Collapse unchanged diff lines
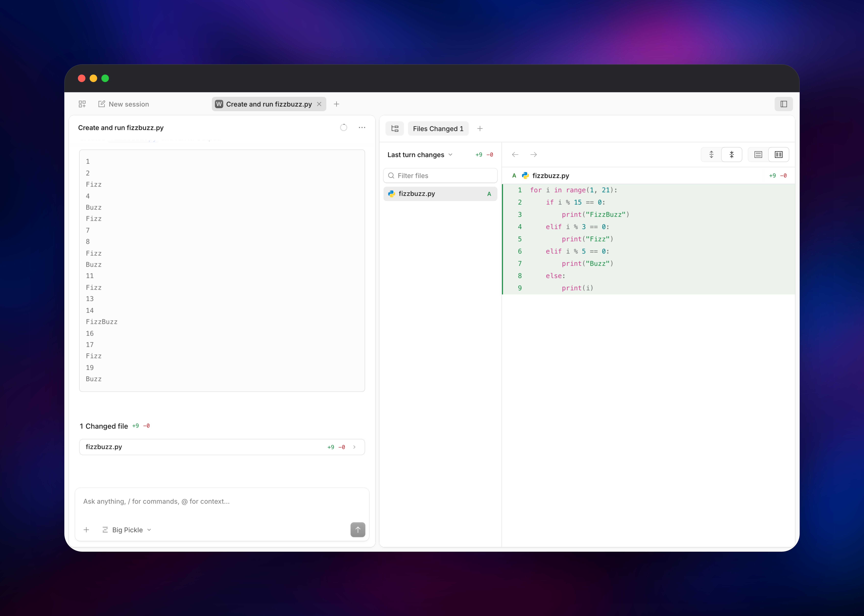864x616 pixels. point(732,154)
